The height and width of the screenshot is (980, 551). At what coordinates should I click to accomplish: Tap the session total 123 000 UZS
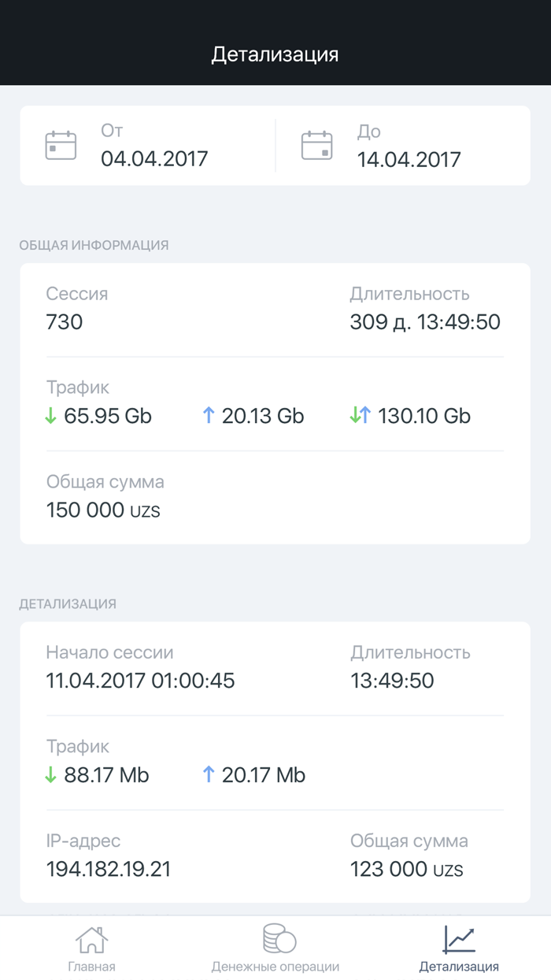pyautogui.click(x=406, y=870)
